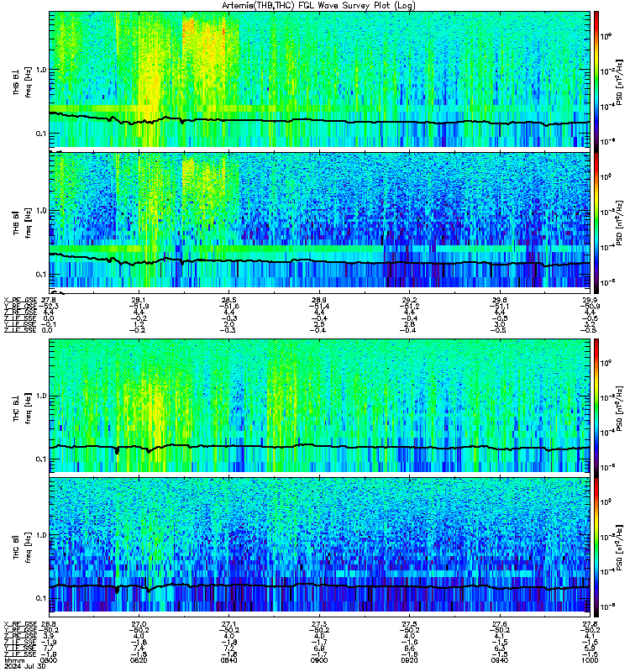Click the THB X position value 29.2
The height and width of the screenshot is (672, 630).
pyautogui.click(x=409, y=300)
